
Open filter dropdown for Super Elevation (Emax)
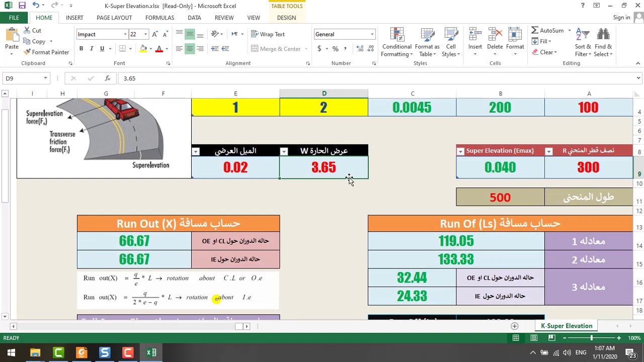[460, 151]
